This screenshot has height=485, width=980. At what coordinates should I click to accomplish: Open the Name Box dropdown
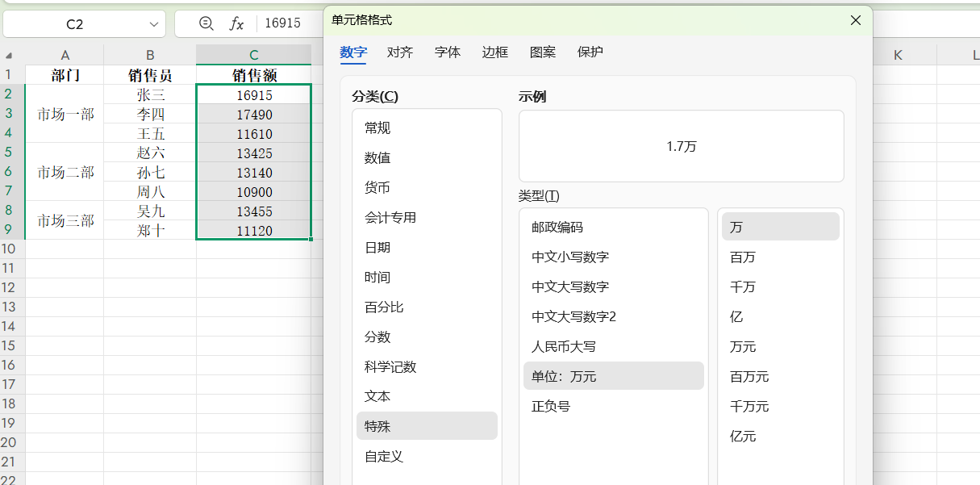[153, 23]
